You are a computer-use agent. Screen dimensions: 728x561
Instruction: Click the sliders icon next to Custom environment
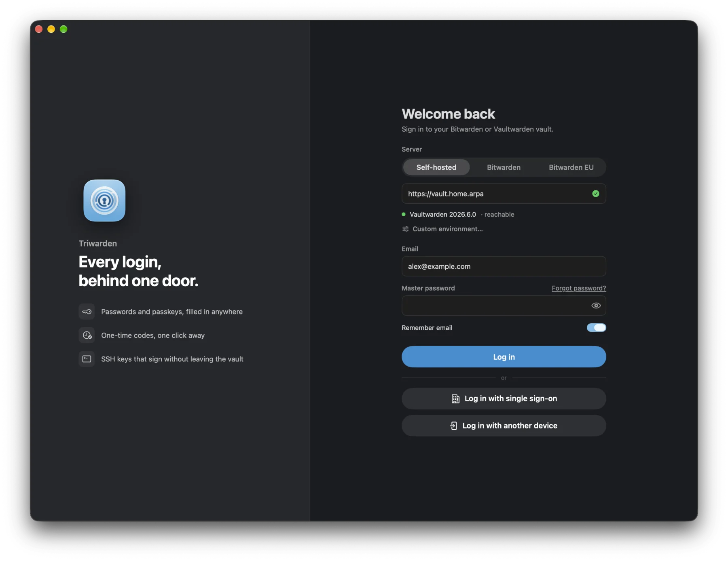(x=405, y=229)
